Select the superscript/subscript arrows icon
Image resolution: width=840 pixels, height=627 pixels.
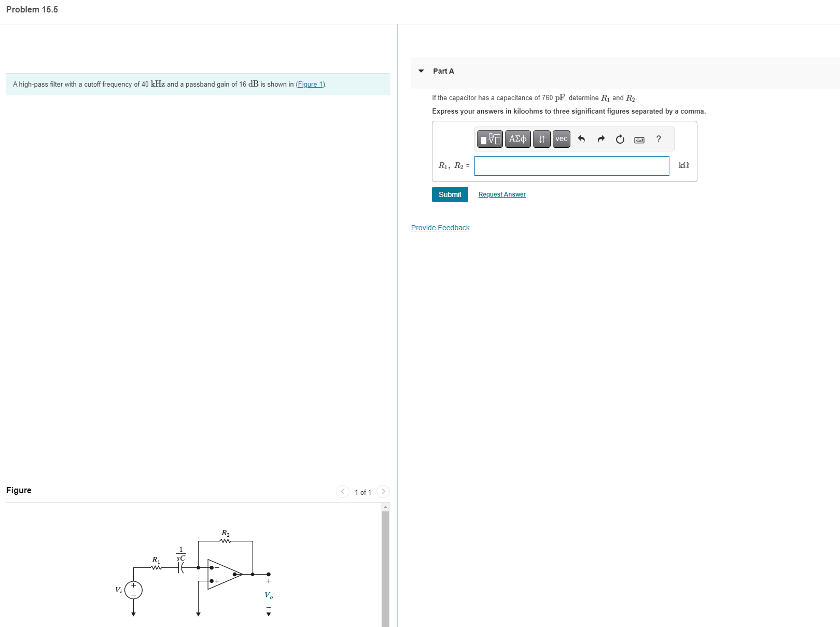(541, 138)
